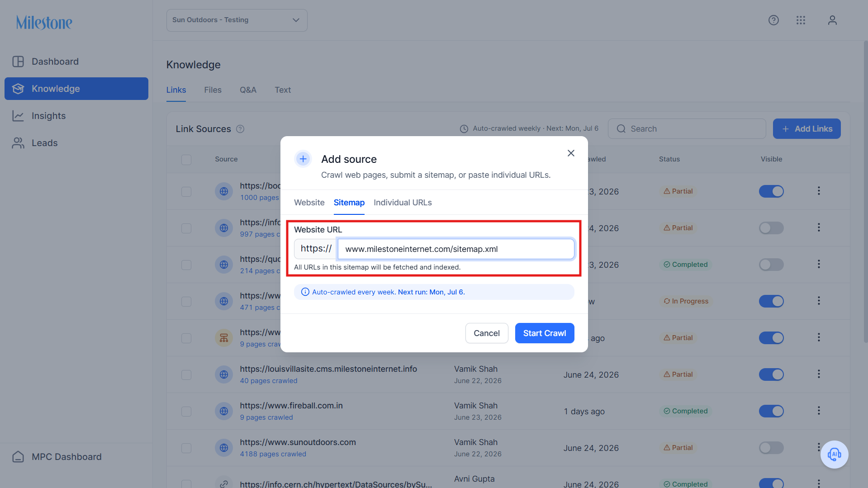Click the Add Links button
868x488 pixels.
pyautogui.click(x=806, y=129)
